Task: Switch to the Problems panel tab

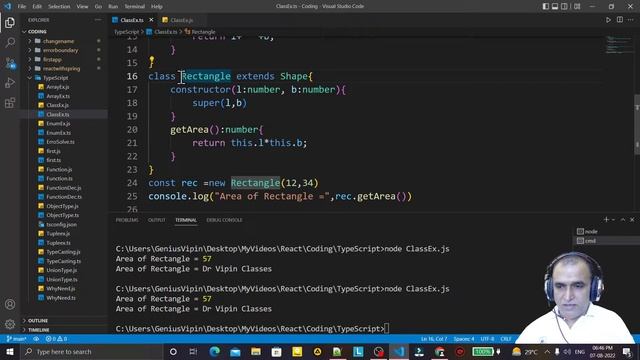Action: tap(127, 220)
